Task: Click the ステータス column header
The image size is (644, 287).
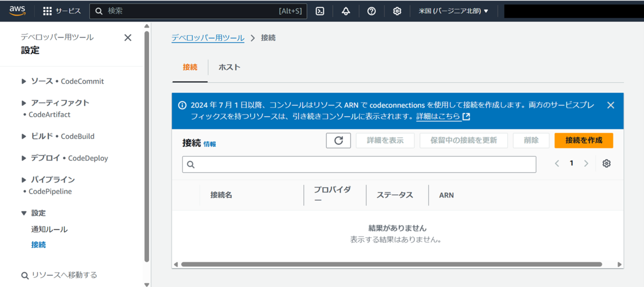Action: click(395, 195)
